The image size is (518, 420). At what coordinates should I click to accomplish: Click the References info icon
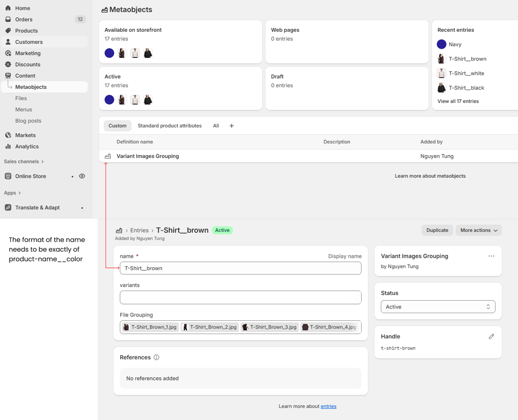pos(156,357)
